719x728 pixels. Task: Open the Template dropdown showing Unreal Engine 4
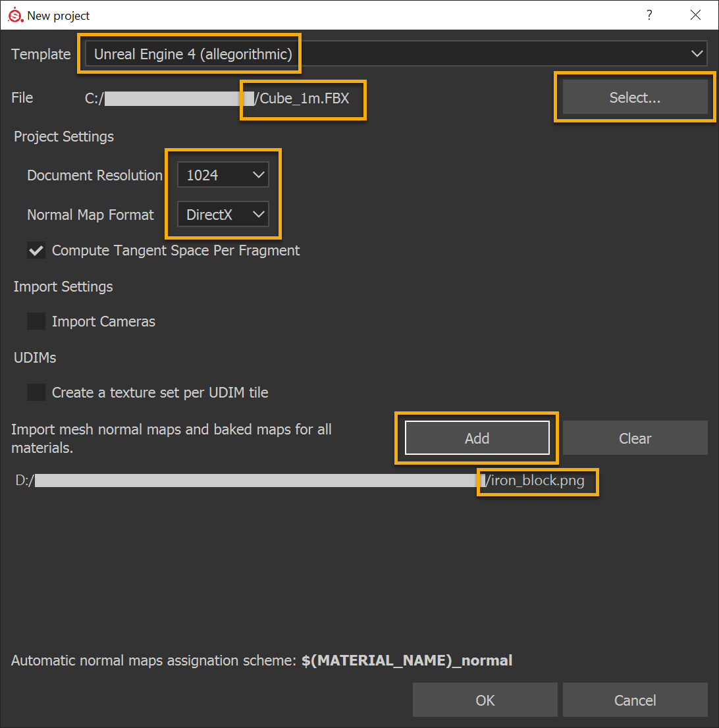pyautogui.click(x=395, y=54)
